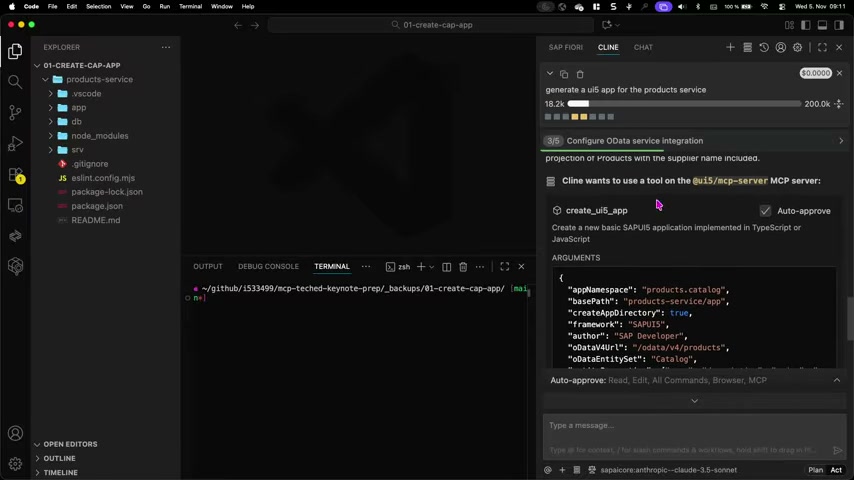Send message with arrow icon
The height and width of the screenshot is (480, 854).
pos(838,449)
